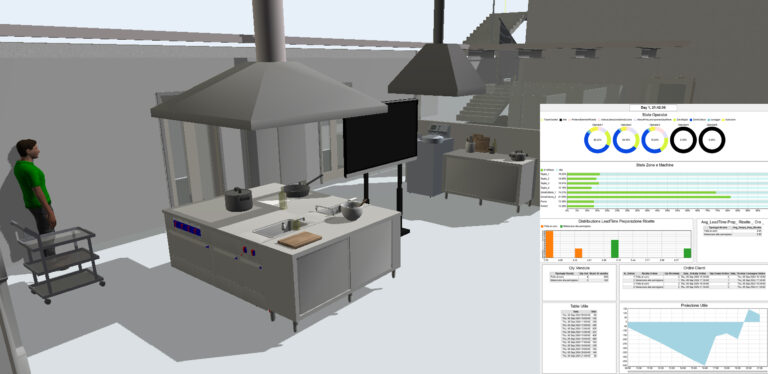
Task: Click the Tabella Utile column header row
Action: [579, 311]
